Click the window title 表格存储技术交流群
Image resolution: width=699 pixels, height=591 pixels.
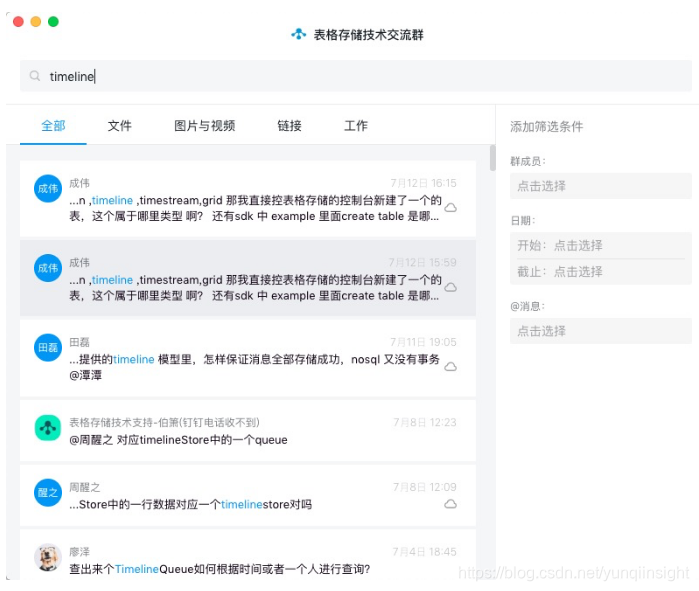click(368, 34)
